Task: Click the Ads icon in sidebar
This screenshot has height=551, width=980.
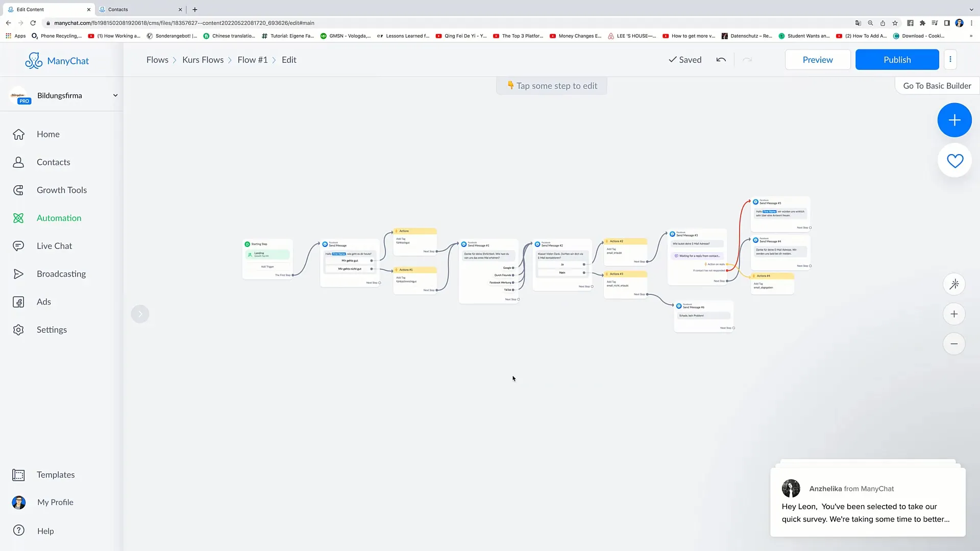Action: 18,302
